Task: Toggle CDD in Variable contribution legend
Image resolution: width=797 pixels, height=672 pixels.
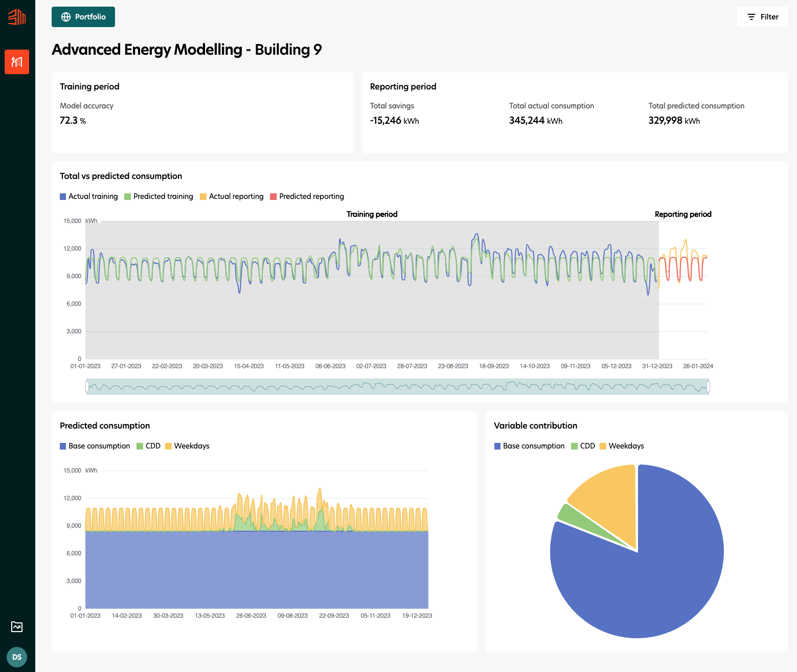Action: [x=583, y=446]
